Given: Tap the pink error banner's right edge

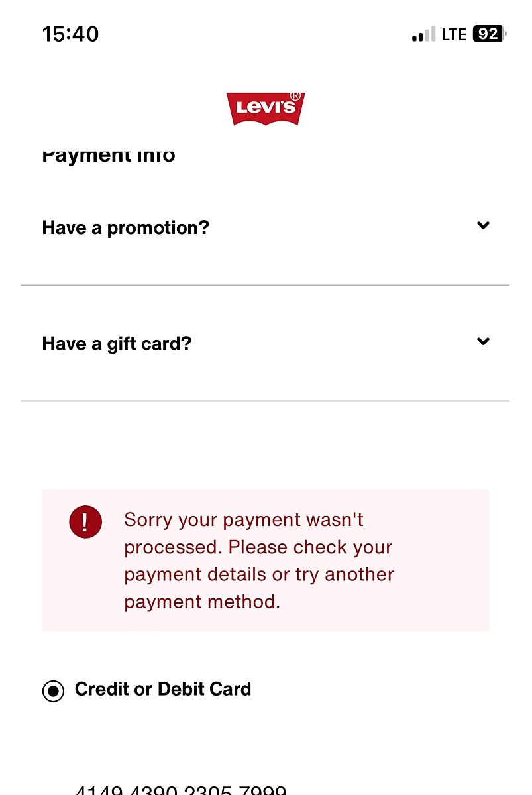Looking at the screenshot, I should pyautogui.click(x=485, y=560).
